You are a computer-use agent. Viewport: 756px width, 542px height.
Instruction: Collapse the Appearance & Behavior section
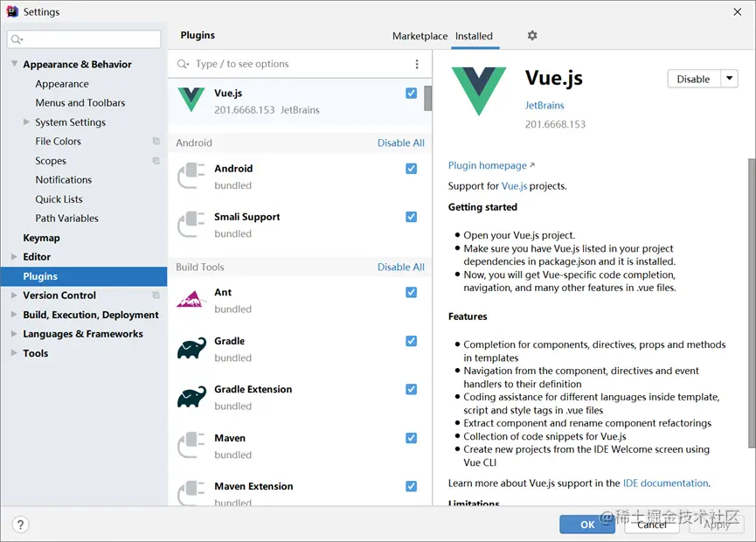(x=15, y=64)
